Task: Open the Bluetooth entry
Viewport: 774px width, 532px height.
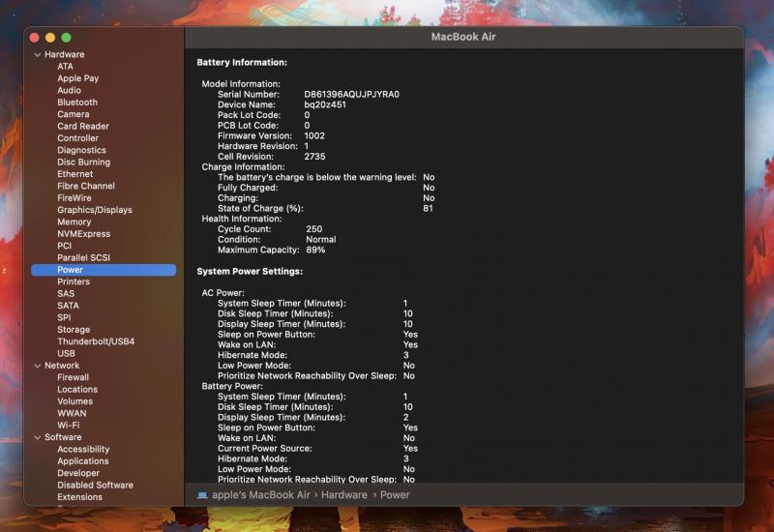Action: click(x=77, y=103)
